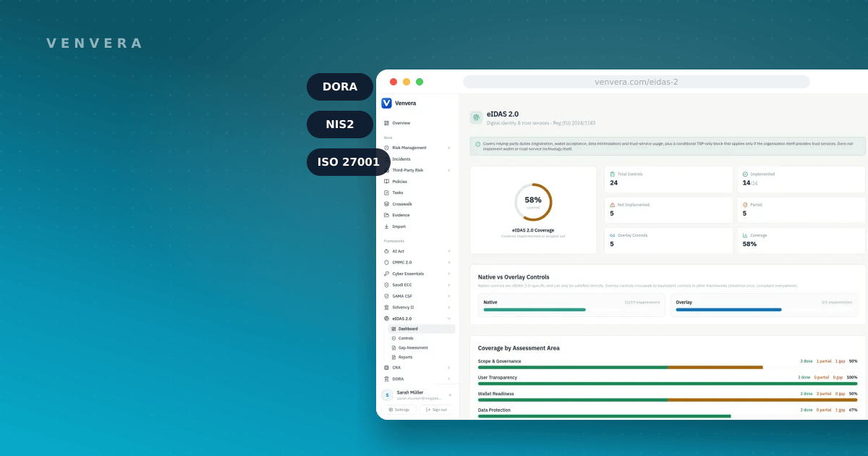
Task: Click the Native controls progress bar
Action: pos(571,310)
